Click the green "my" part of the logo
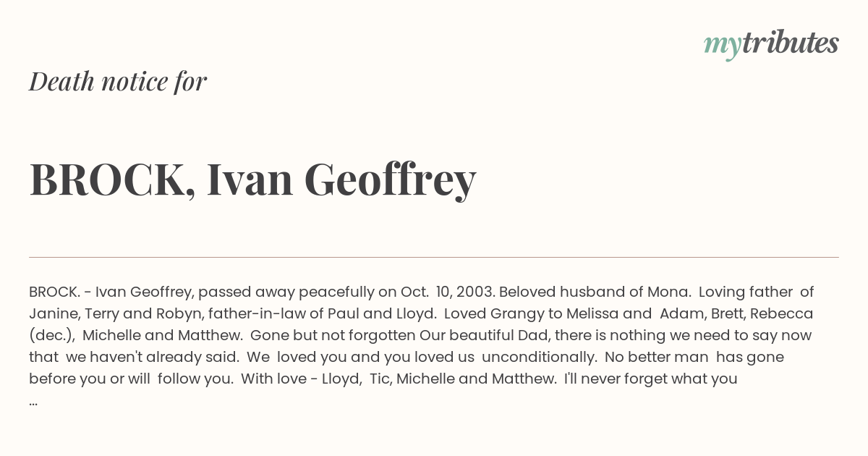This screenshot has width=868, height=456. tap(722, 45)
